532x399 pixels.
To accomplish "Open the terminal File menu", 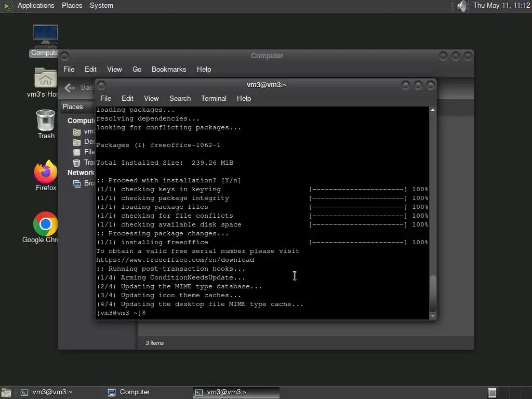I will (x=105, y=98).
